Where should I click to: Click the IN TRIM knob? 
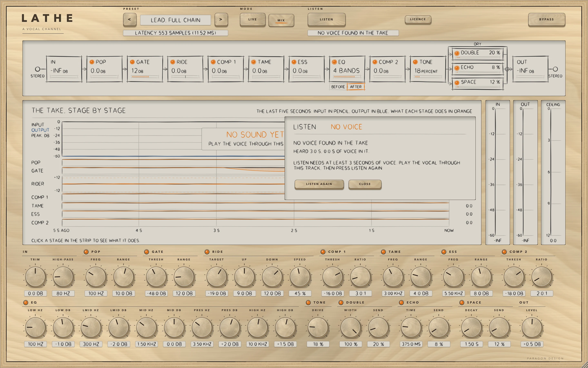pos(35,277)
